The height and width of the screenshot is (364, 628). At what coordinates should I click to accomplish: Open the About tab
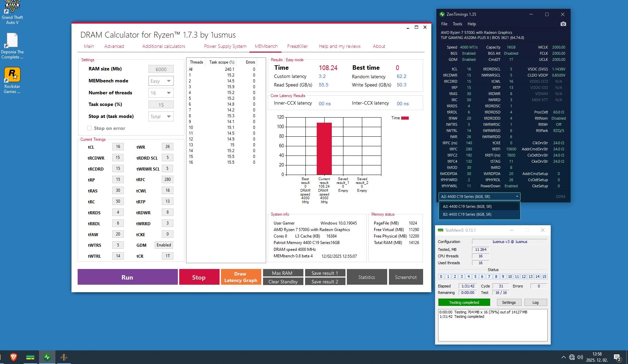click(379, 46)
